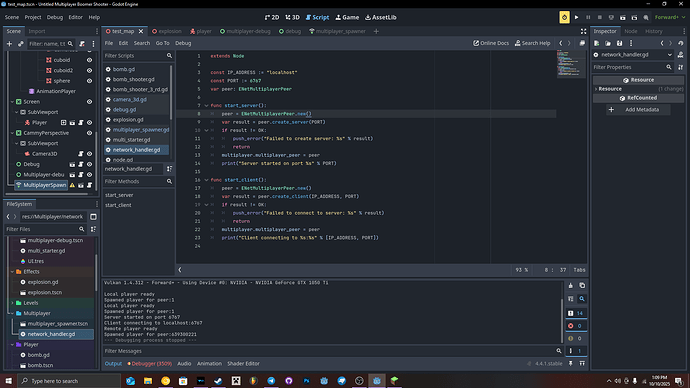This screenshot has height=388, width=690.
Task: Click Shader Editor in the bottom panel
Action: [243, 364]
